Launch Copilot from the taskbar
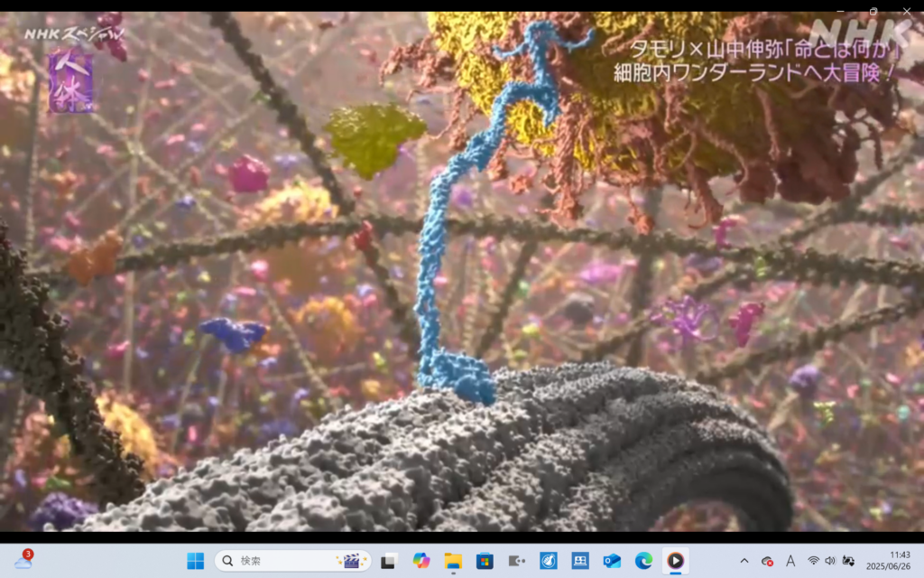Image resolution: width=924 pixels, height=578 pixels. [420, 561]
